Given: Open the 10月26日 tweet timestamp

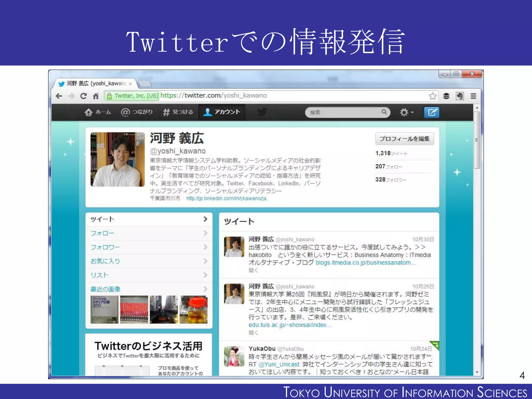Looking at the screenshot, I should (x=423, y=287).
